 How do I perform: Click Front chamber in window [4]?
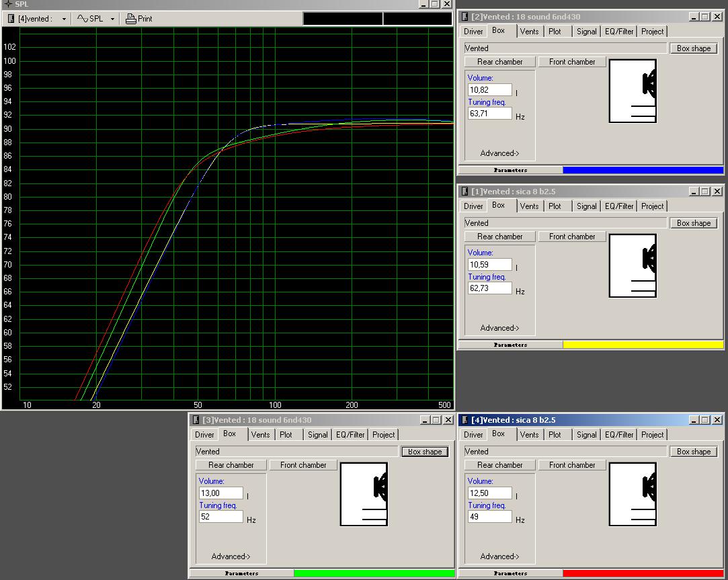click(x=572, y=465)
